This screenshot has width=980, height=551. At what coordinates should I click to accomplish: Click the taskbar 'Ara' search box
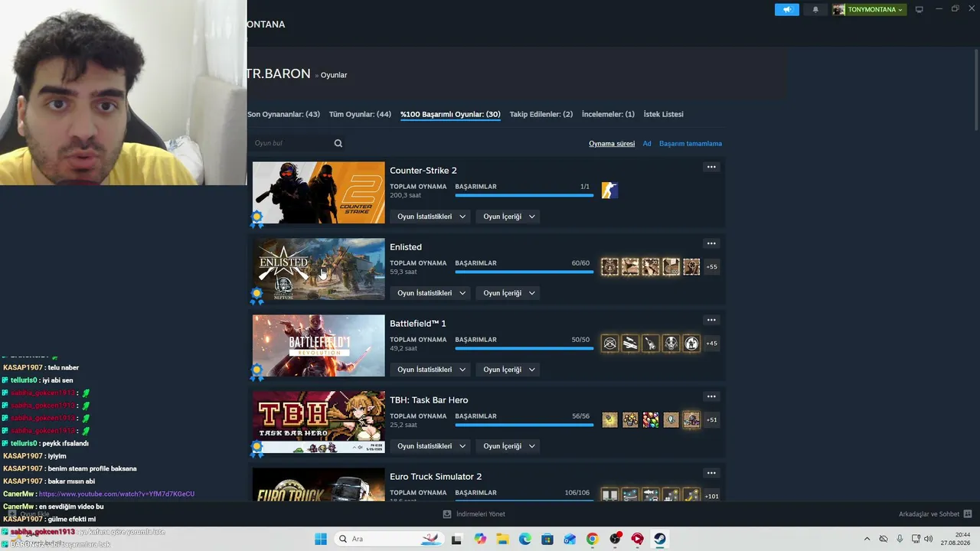click(390, 539)
